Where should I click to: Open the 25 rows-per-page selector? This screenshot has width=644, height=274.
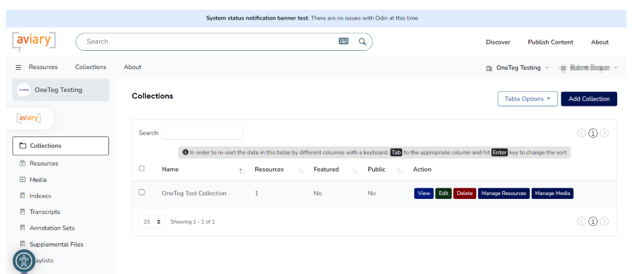click(152, 222)
